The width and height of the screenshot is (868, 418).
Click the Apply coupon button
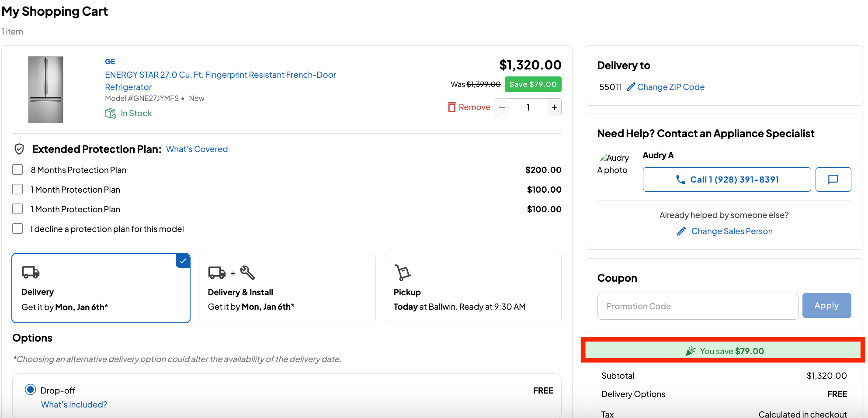tap(826, 306)
